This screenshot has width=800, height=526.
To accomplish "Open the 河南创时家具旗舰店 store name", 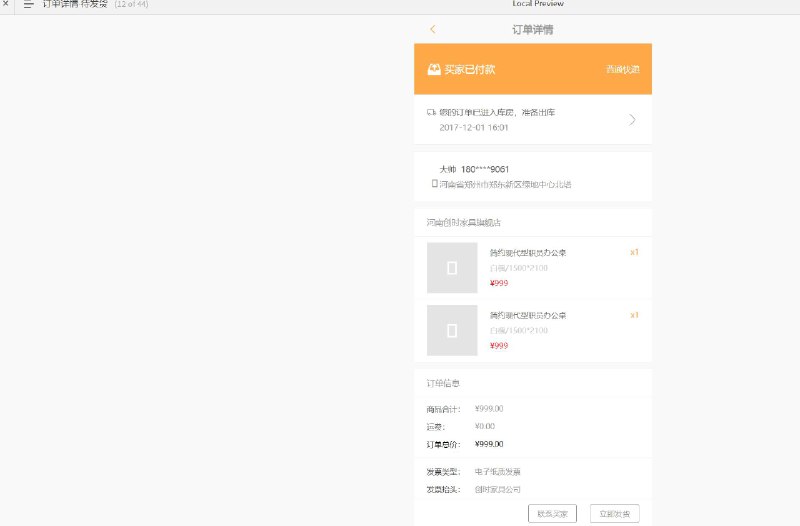I will pyautogui.click(x=464, y=222).
